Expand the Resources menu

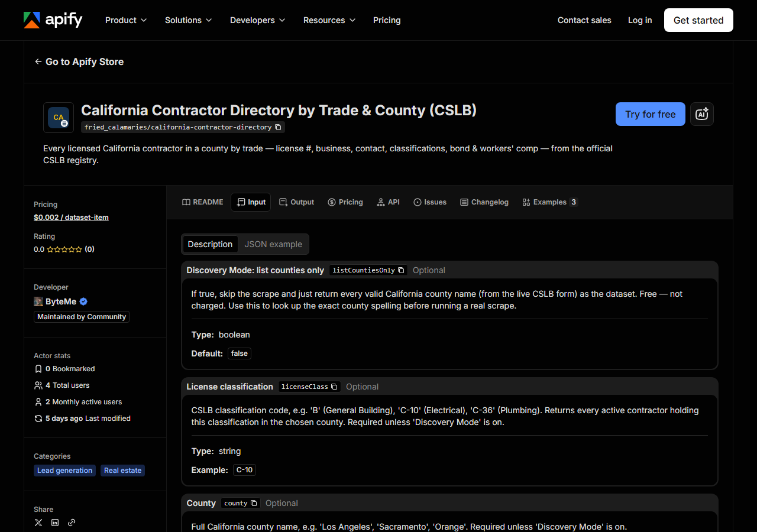pyautogui.click(x=329, y=20)
